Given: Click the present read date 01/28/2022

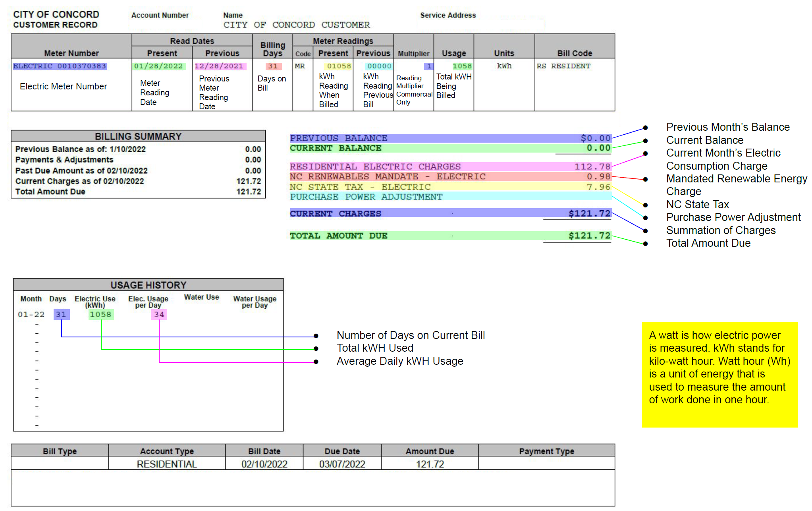Looking at the screenshot, I should click(x=158, y=66).
